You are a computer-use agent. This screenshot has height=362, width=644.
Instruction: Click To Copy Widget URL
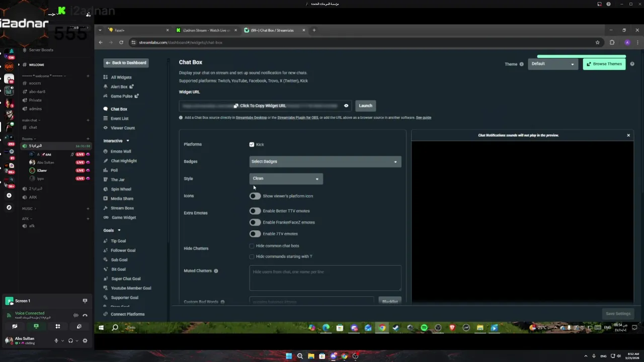[260, 106]
